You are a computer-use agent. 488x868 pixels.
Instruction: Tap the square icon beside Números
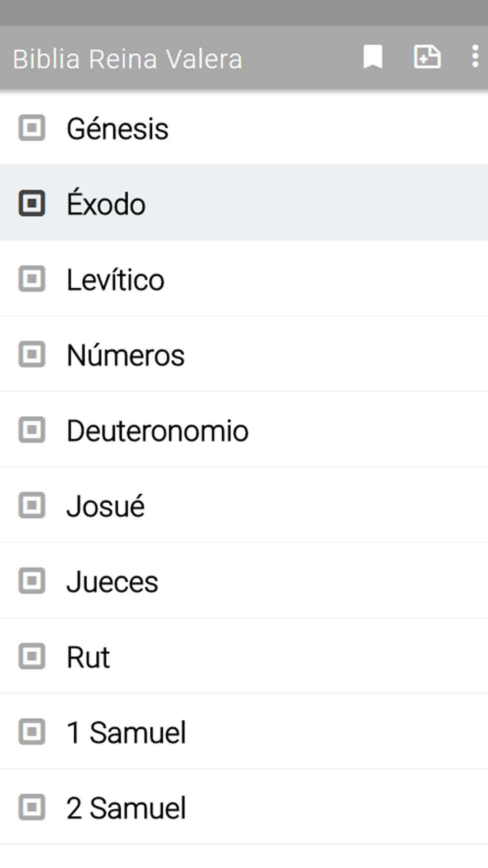[x=32, y=354]
